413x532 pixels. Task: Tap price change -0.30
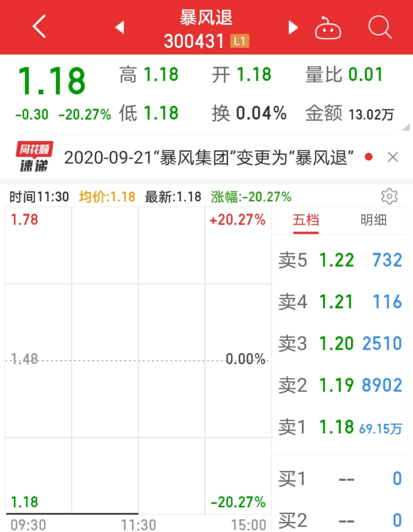point(32,114)
